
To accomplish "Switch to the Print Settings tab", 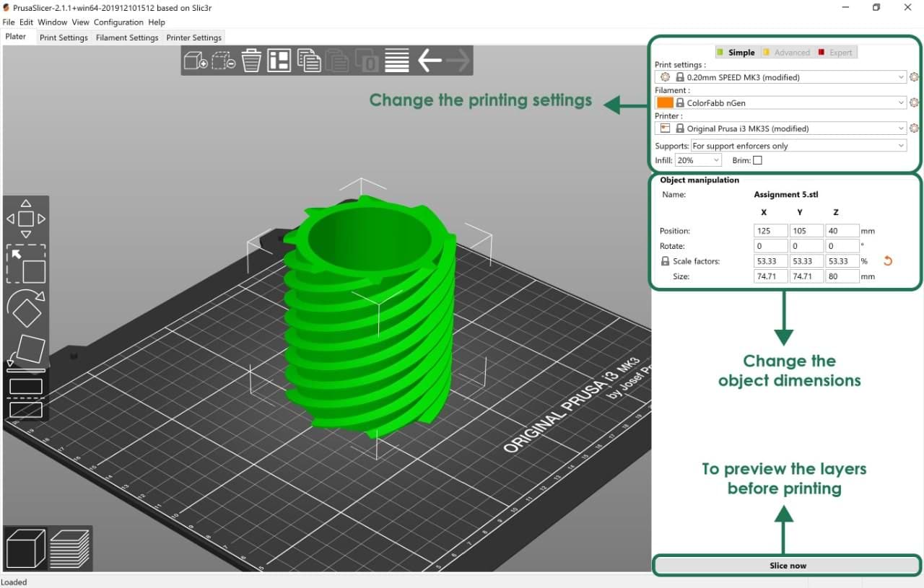I will pyautogui.click(x=64, y=38).
